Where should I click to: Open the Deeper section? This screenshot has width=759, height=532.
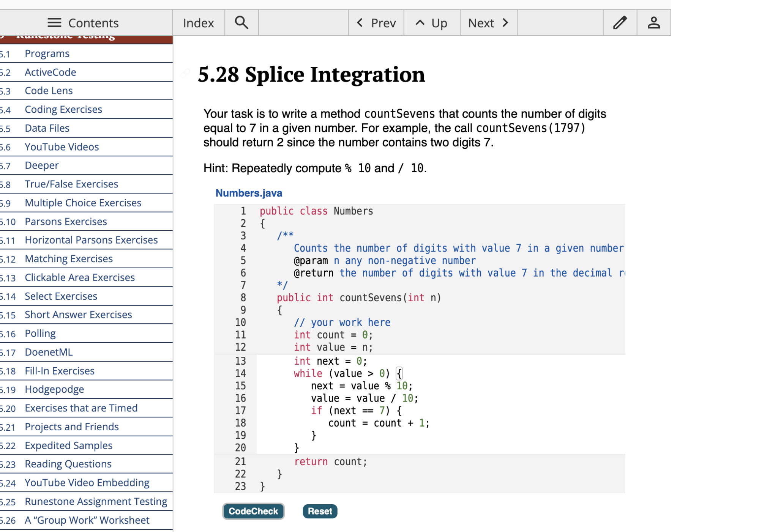click(42, 165)
